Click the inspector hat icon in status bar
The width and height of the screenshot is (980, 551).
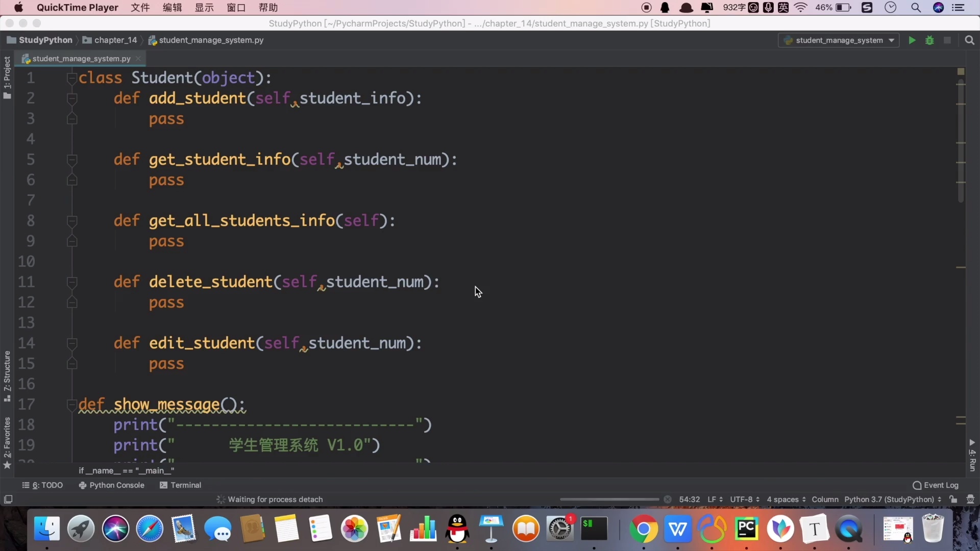point(970,499)
